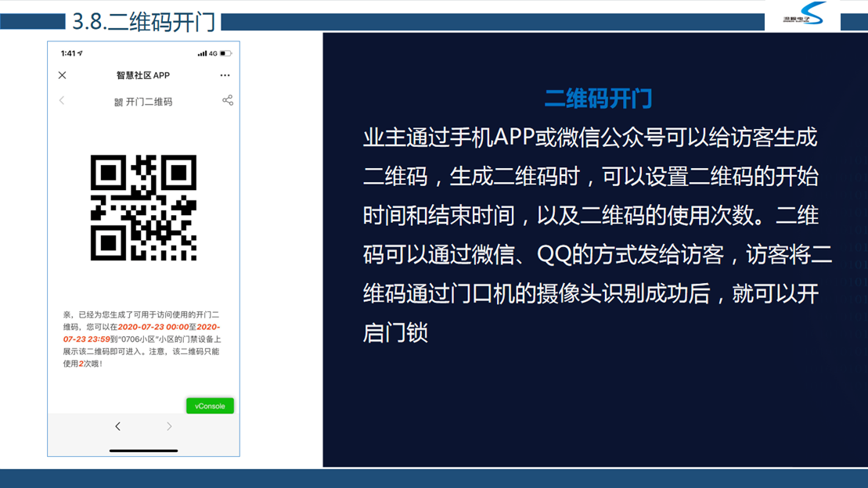Tap the battery icon in phone status bar
This screenshot has width=868, height=488.
[x=225, y=53]
